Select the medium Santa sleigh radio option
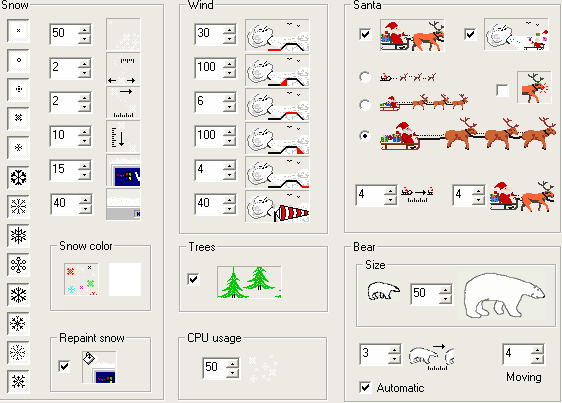This screenshot has width=562, height=403. (x=365, y=105)
